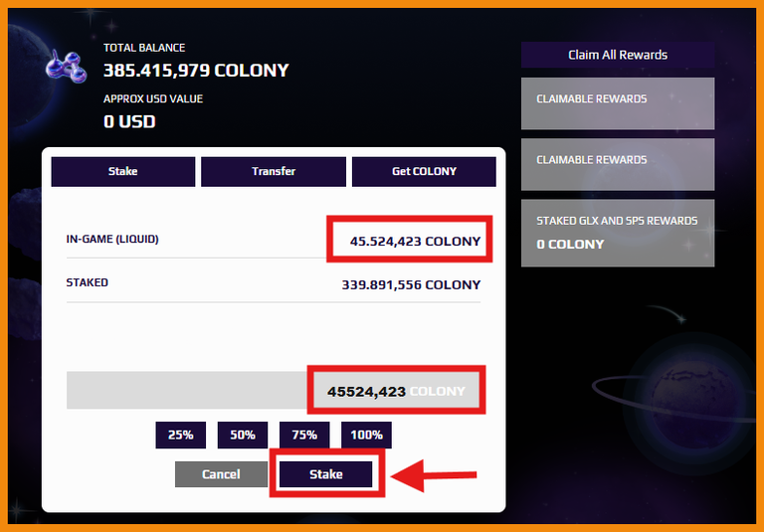Cancel the staking dialog
Screen dimensions: 764x532
tap(221, 474)
